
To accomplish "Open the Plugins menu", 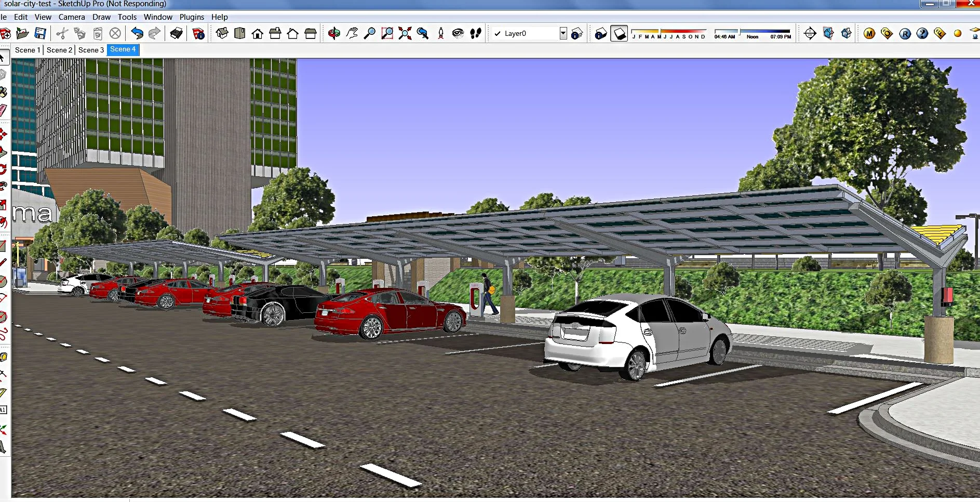I will (192, 17).
